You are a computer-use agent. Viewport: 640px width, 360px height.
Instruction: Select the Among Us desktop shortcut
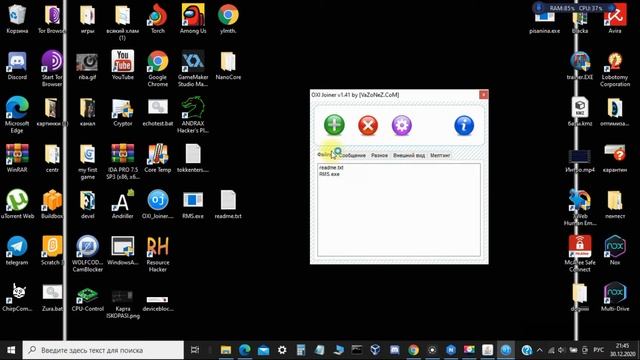click(x=193, y=19)
